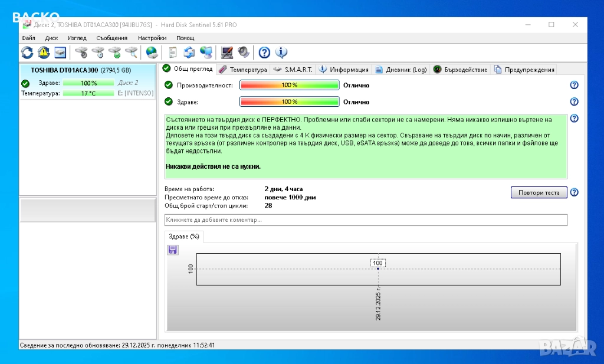Open the Настройки menu
The width and height of the screenshot is (604, 364).
(152, 38)
